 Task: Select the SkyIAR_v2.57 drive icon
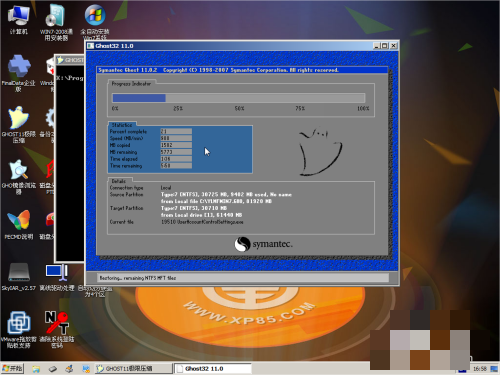[x=19, y=277]
